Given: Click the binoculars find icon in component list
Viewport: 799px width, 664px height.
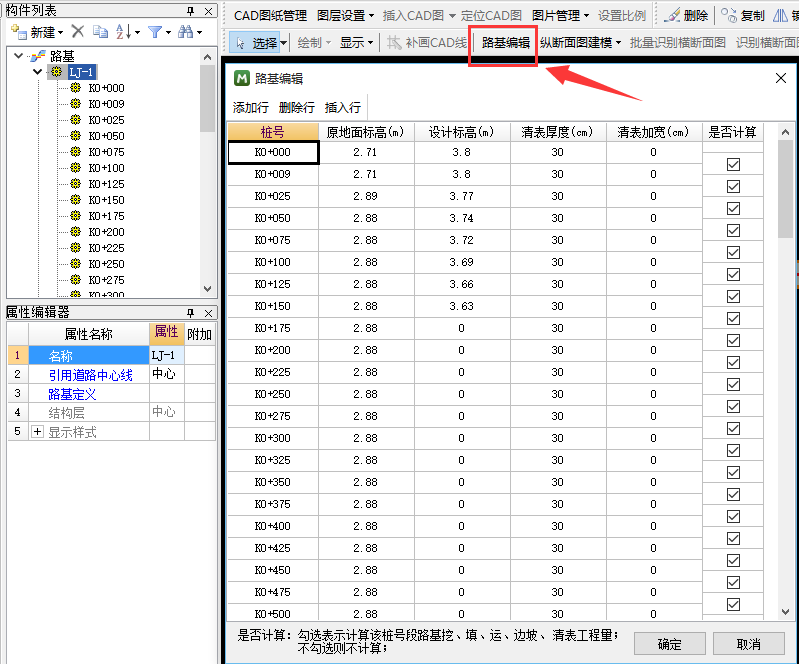Looking at the screenshot, I should (185, 32).
